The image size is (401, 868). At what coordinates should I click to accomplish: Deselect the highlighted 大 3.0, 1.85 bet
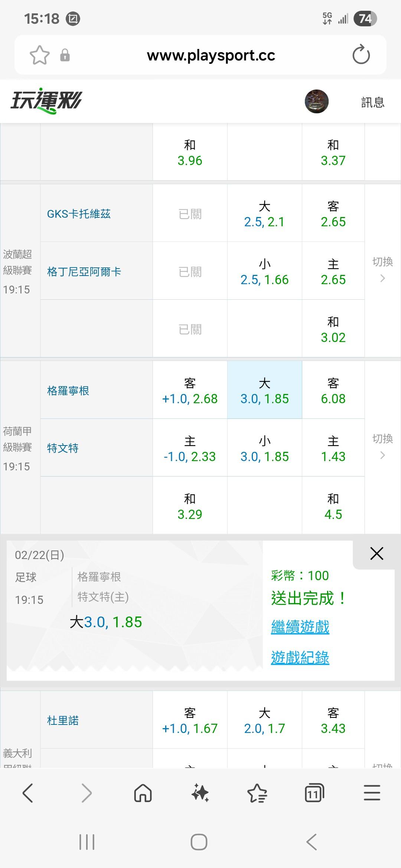click(x=264, y=391)
